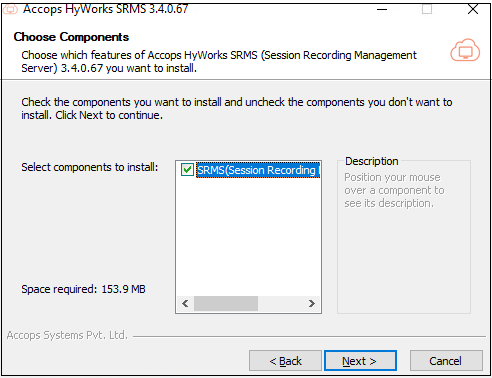Minimize the installer window
This screenshot has width=492, height=378.
(382, 9)
